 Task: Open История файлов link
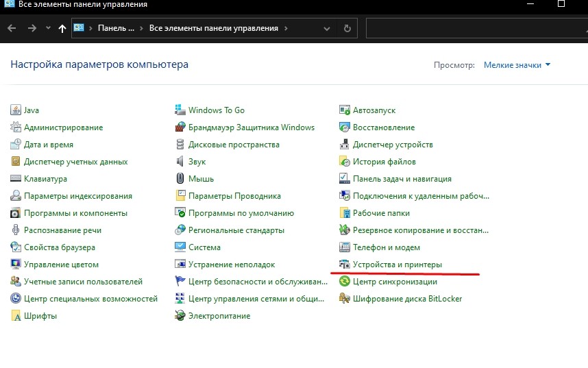tap(384, 162)
